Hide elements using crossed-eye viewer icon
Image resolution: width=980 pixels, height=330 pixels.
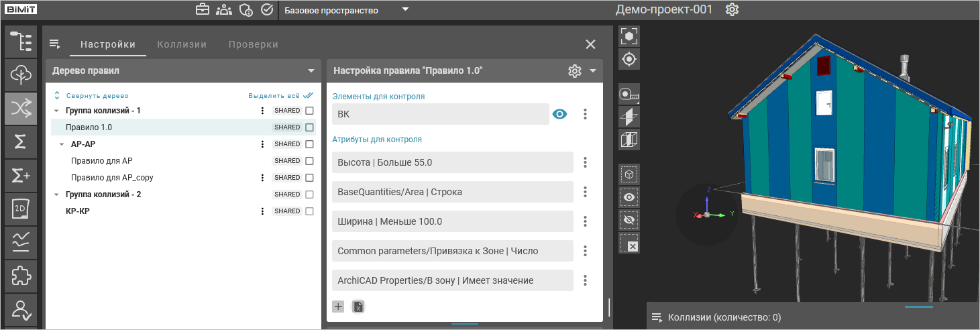pos(629,220)
